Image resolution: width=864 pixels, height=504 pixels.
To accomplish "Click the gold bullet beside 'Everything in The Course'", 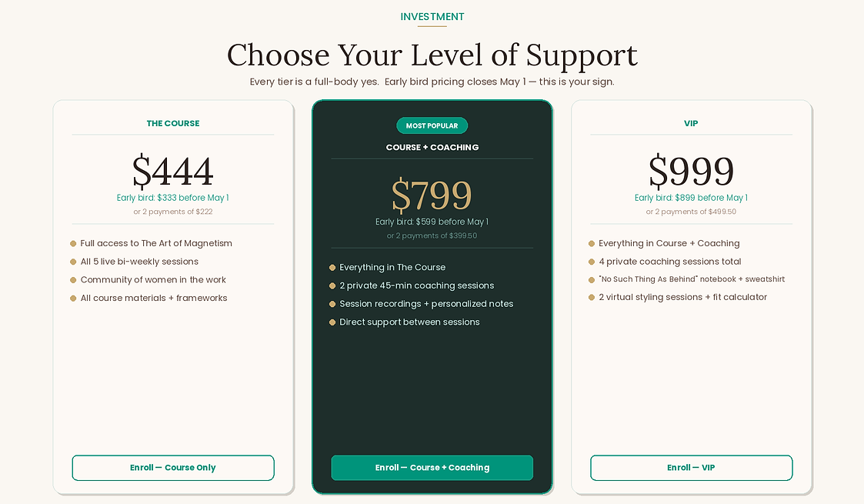I will coord(332,268).
